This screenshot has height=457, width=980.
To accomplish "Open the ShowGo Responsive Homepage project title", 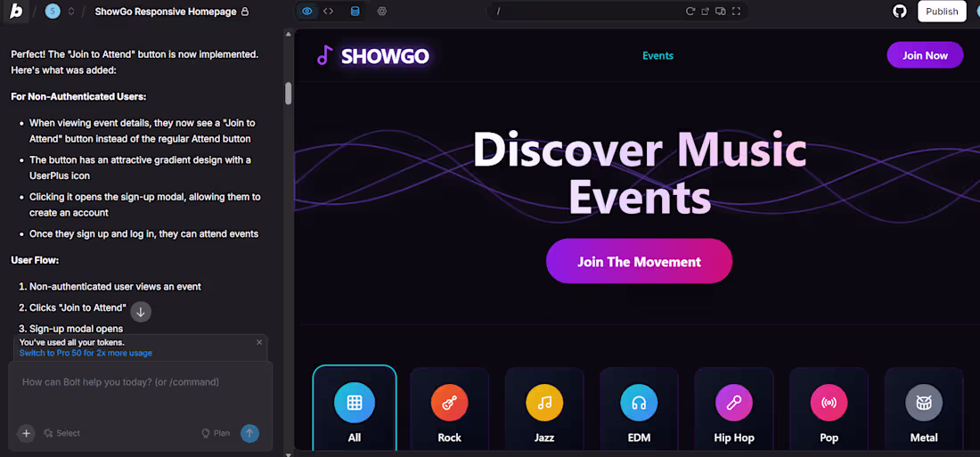I will point(166,12).
